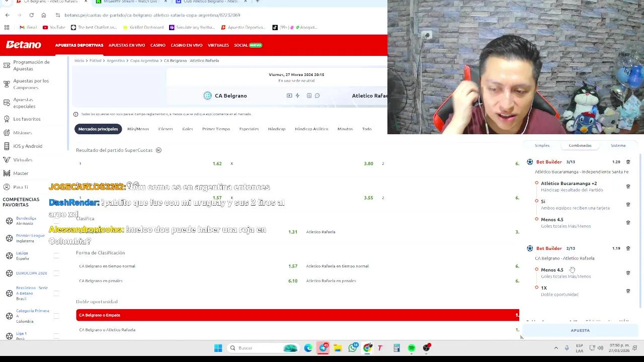
Task: Open WhatsApp from the taskbar
Action: [353, 348]
